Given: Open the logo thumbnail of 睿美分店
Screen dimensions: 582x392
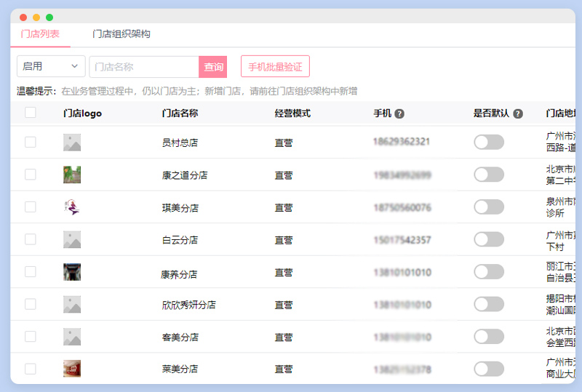Looking at the screenshot, I should click(72, 337).
